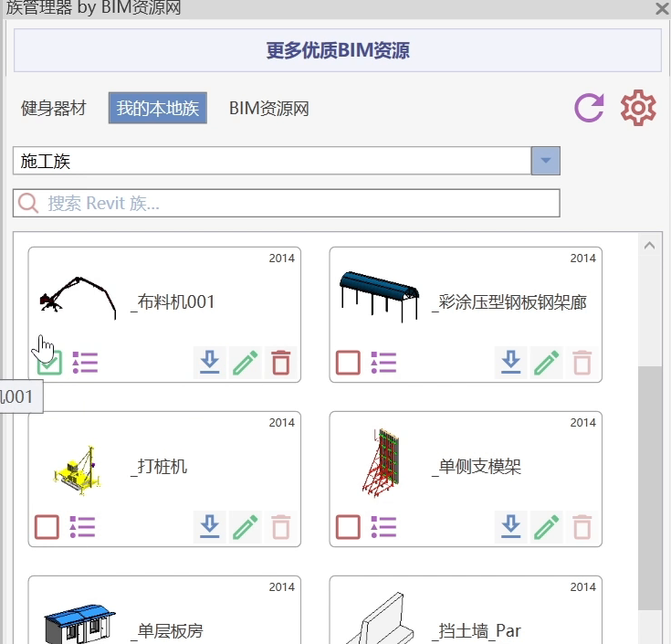
Task: Select the _布料机001 thumbnail image
Action: point(78,297)
